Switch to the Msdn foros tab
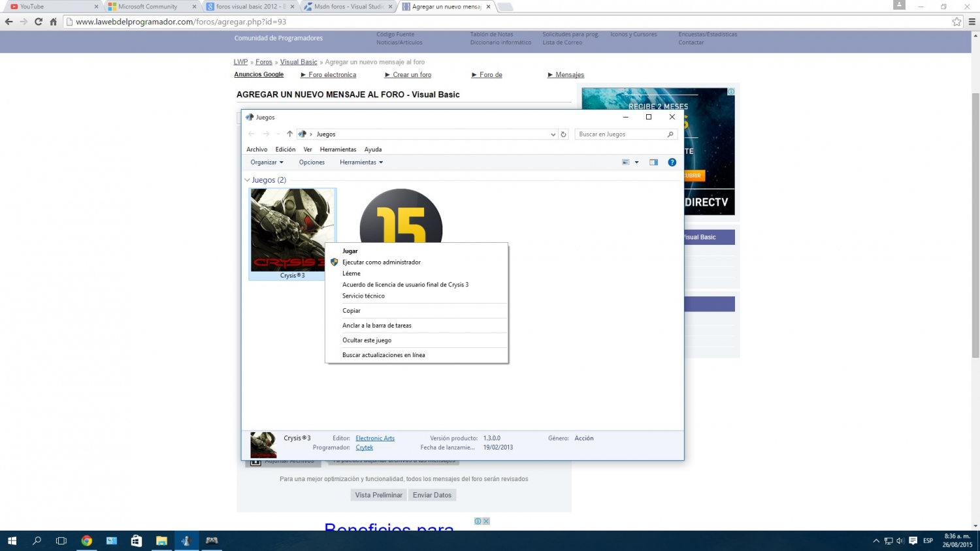Image resolution: width=980 pixels, height=551 pixels. (347, 7)
